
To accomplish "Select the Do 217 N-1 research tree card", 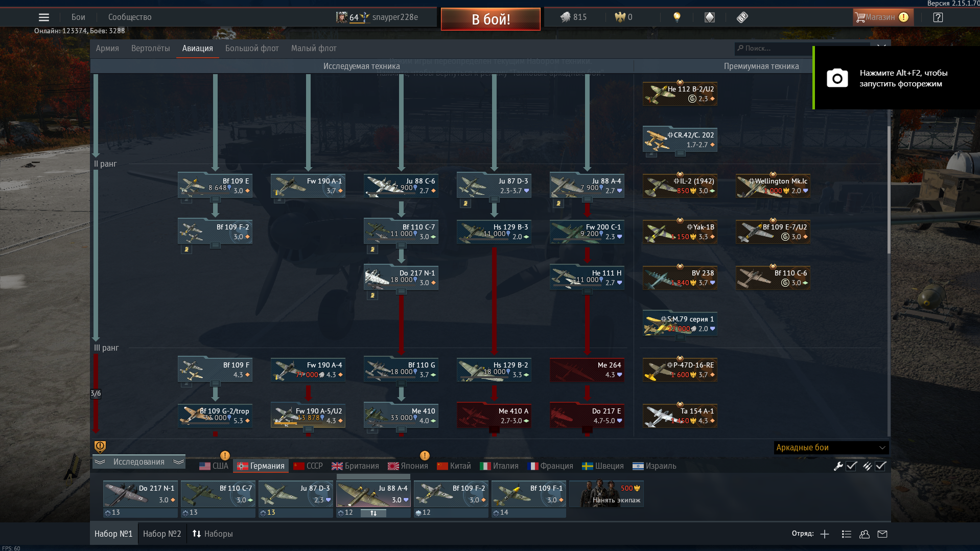I will [401, 277].
